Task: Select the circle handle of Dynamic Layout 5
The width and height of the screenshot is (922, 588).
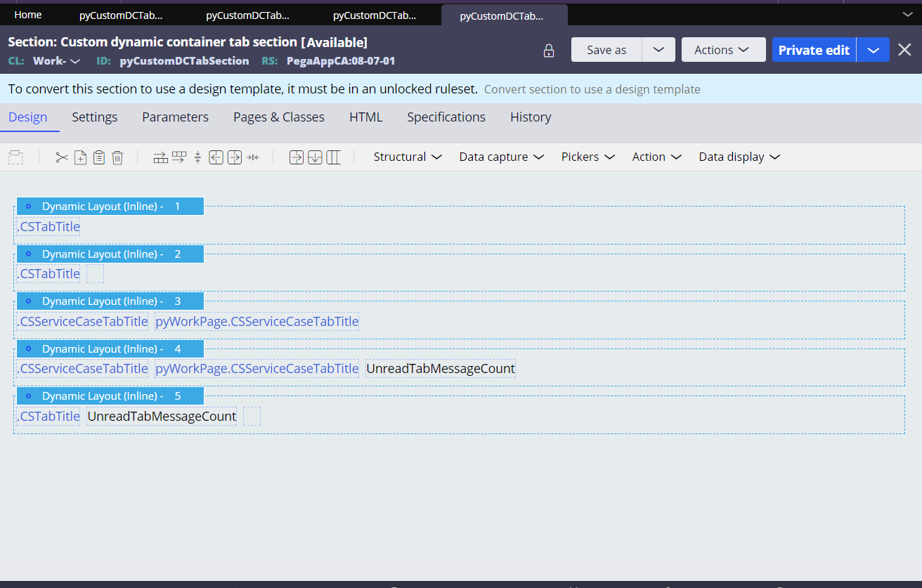Action: [x=29, y=396]
